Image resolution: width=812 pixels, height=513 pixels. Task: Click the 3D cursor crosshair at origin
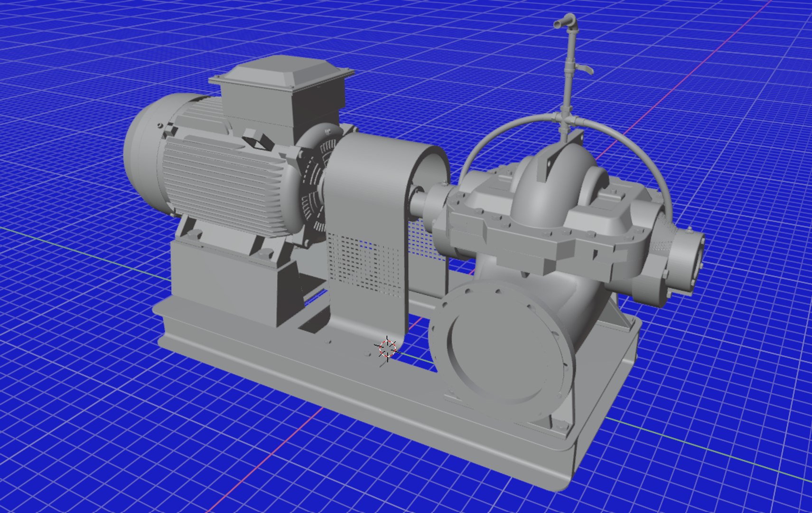coord(387,348)
